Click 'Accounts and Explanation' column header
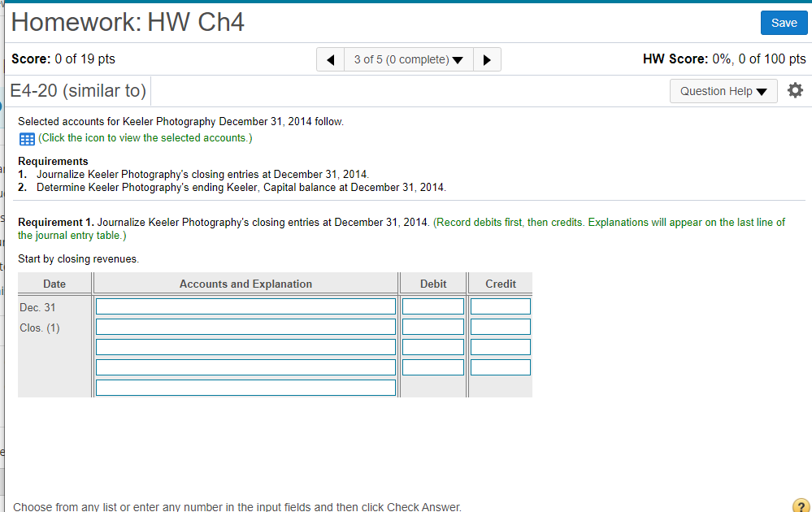This screenshot has width=812, height=512. click(245, 284)
